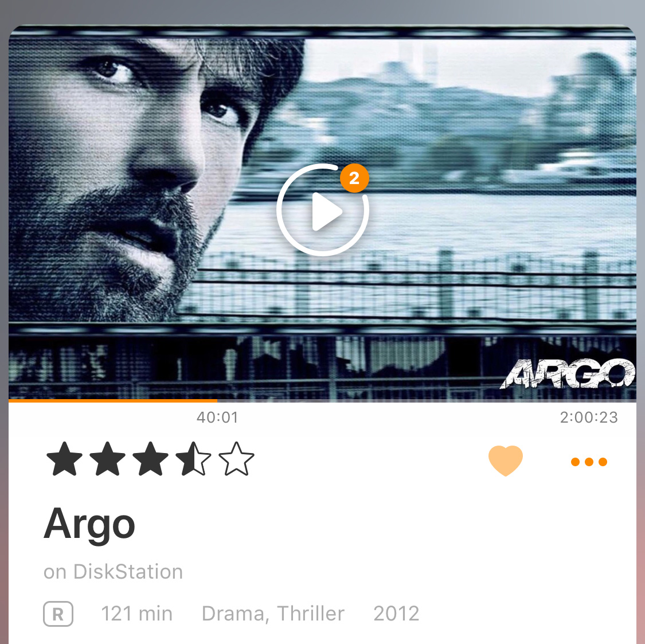Screen dimensions: 645x644
Task: Click the 2012 release year
Action: [396, 614]
